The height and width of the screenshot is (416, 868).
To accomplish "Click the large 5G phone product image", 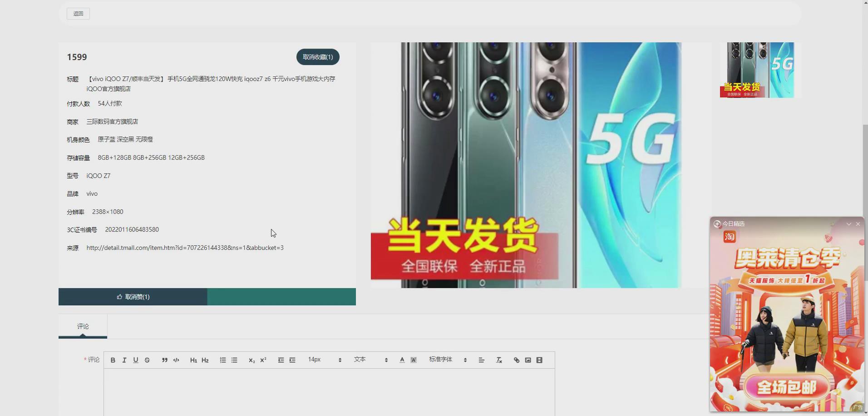I will point(541,165).
